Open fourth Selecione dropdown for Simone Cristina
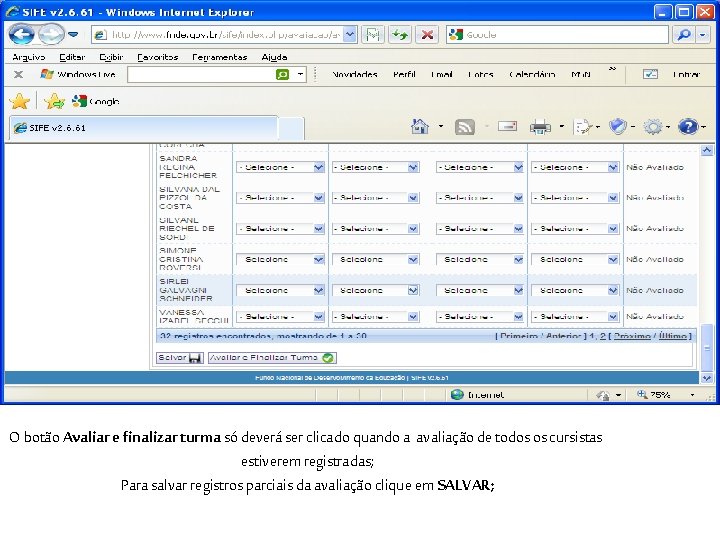 (575, 259)
